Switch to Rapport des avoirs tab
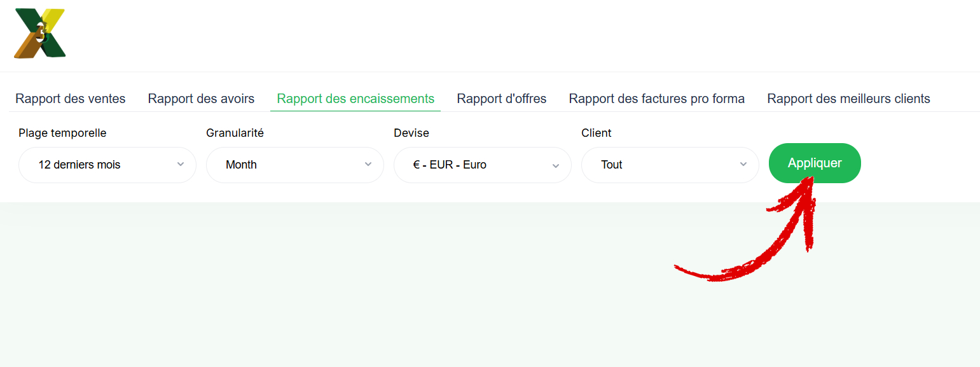This screenshot has width=980, height=367. point(201,99)
